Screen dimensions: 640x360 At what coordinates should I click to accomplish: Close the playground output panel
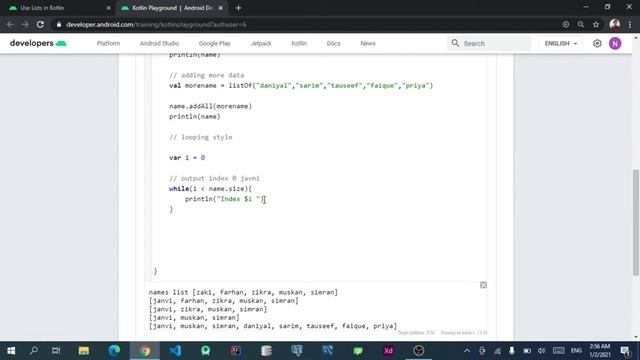[x=483, y=285]
